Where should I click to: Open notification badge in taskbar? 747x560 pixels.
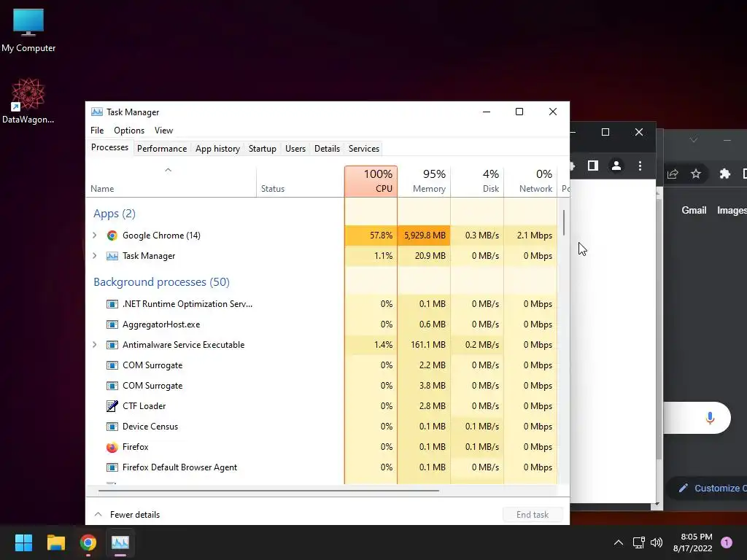727,542
